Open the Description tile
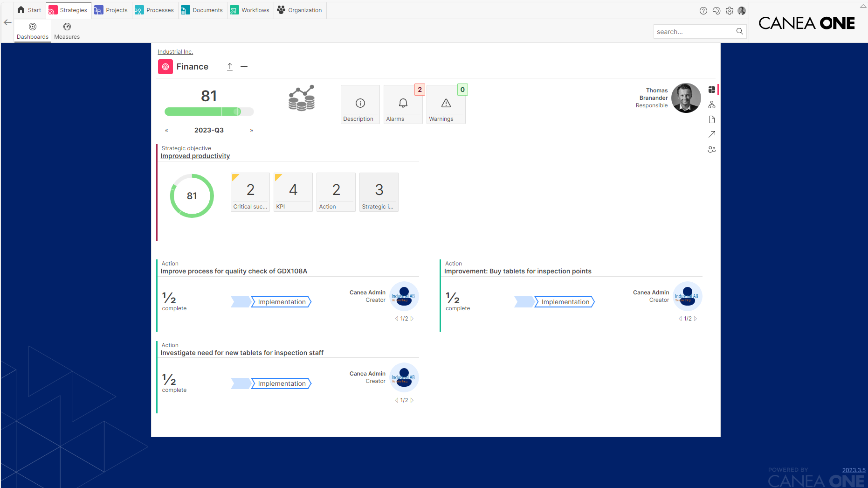The width and height of the screenshot is (868, 488). click(360, 105)
